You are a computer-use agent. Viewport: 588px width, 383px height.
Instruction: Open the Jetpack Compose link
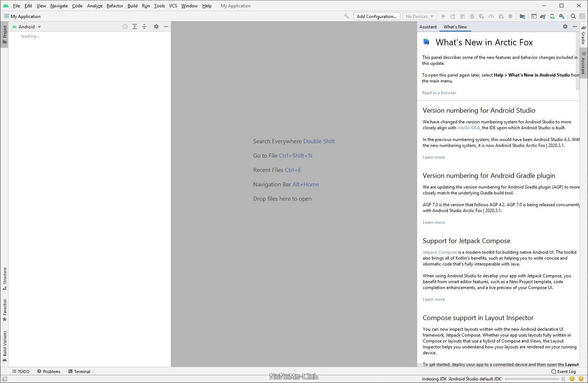(x=440, y=252)
